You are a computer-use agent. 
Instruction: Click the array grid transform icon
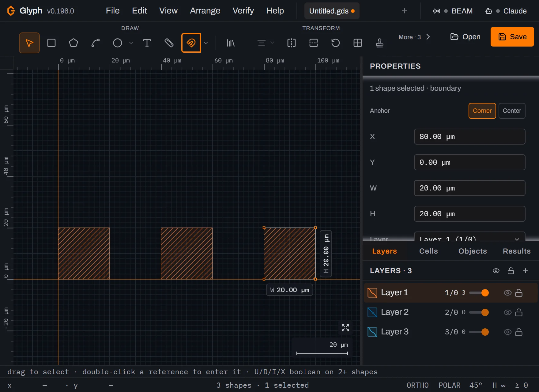[x=358, y=43]
